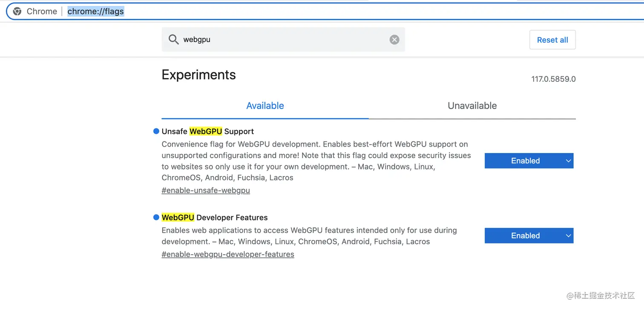Follow the #enable-webgpu-developer-features link
Screen dimensions: 644x309
coord(228,254)
